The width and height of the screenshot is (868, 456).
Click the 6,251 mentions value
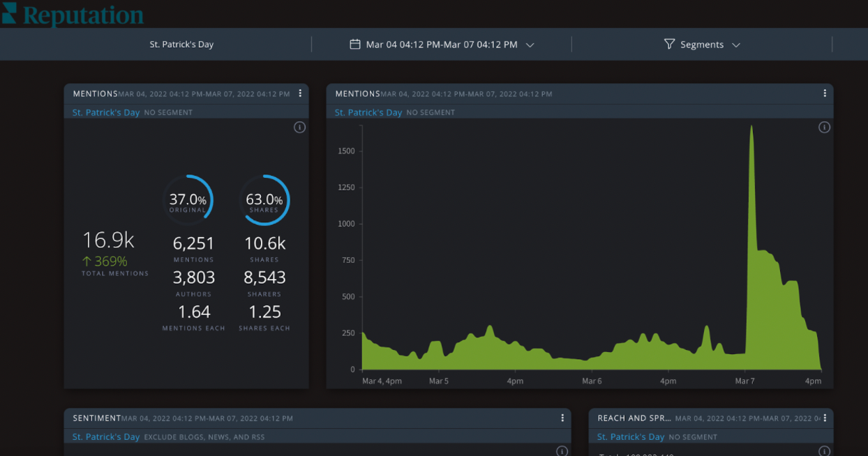[x=193, y=243]
